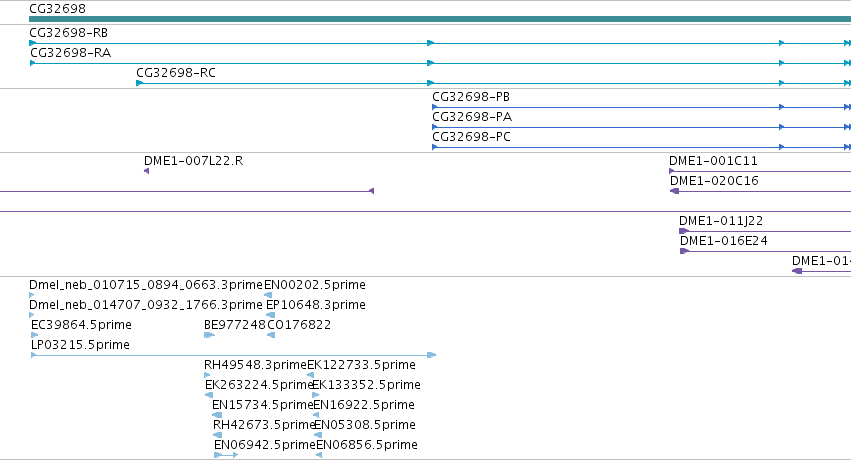
Task: Click the CG32698 gene label
Action: pyautogui.click(x=57, y=9)
